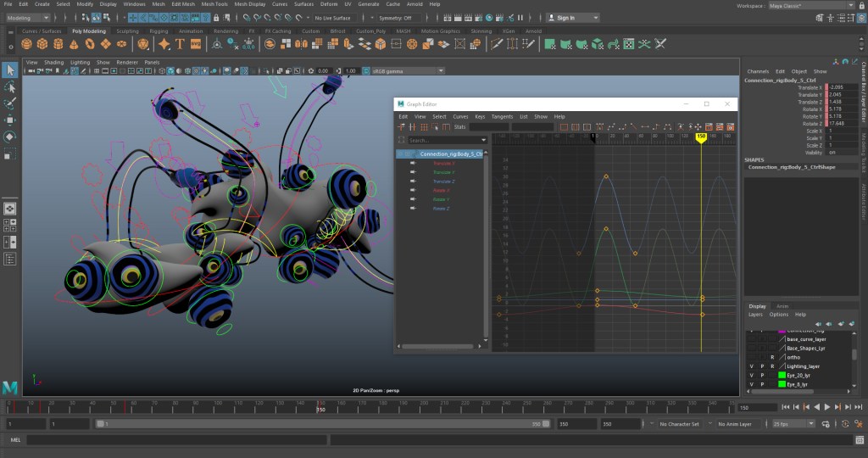Toggle playback P on Lighting_layer
The image size is (868, 458).
coord(762,366)
